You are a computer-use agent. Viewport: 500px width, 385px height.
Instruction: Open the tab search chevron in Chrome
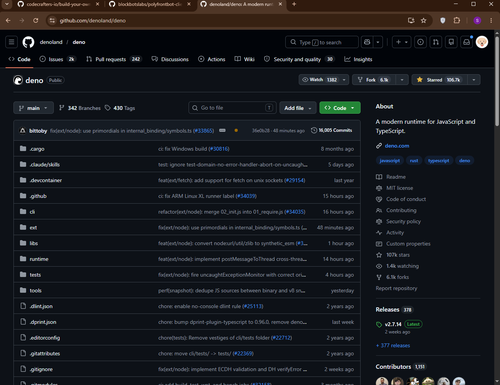pos(7,4)
